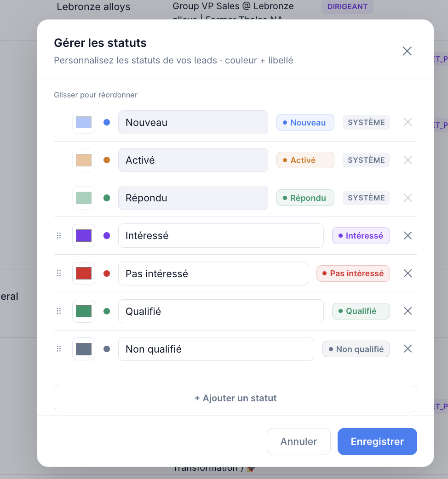Click the SYSTÈME tag on Nouveau row
448x479 pixels.
click(366, 122)
